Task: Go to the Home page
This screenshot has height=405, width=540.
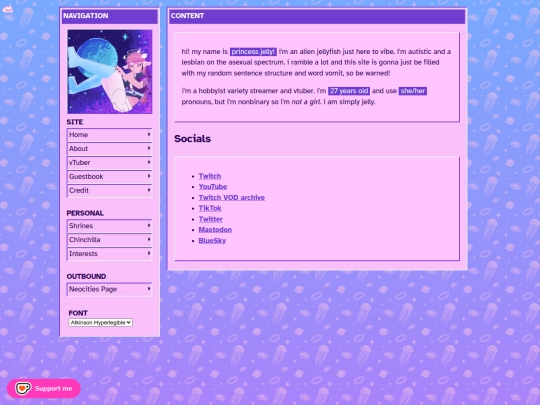Action: 109,135
